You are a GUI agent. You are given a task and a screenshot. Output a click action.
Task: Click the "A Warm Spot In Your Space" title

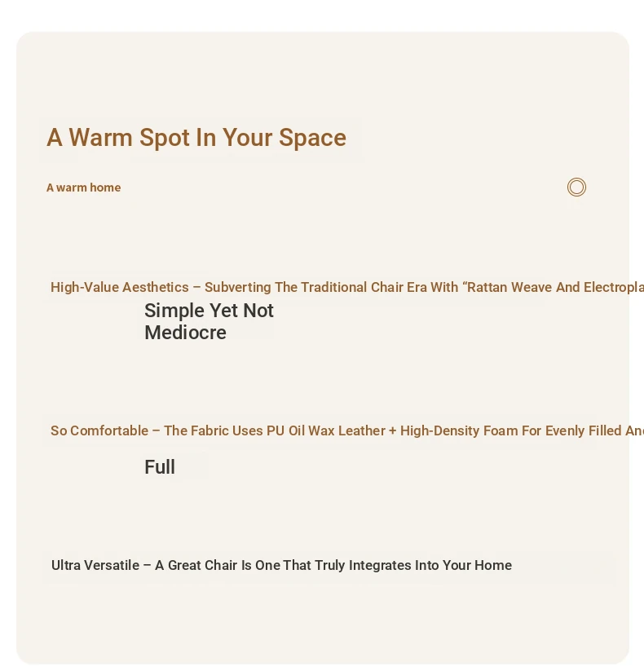(x=196, y=138)
